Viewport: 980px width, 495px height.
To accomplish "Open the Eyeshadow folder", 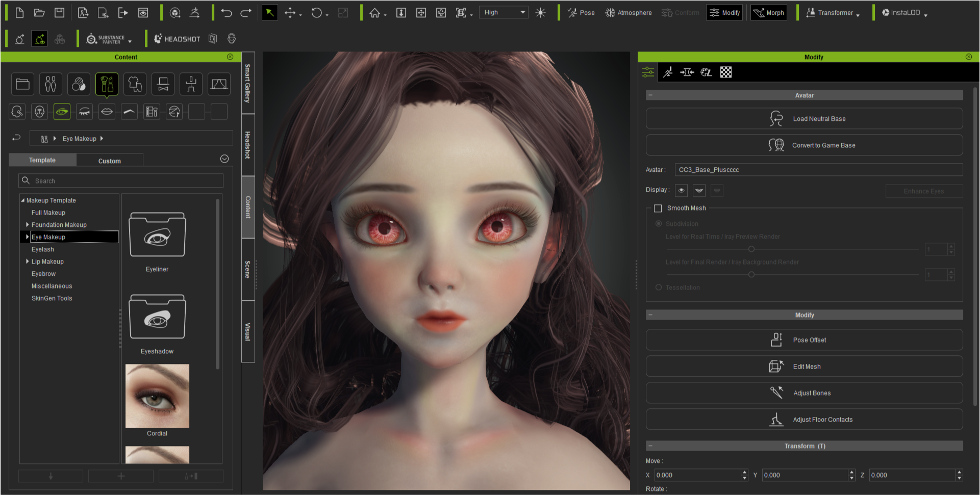I will pyautogui.click(x=157, y=317).
